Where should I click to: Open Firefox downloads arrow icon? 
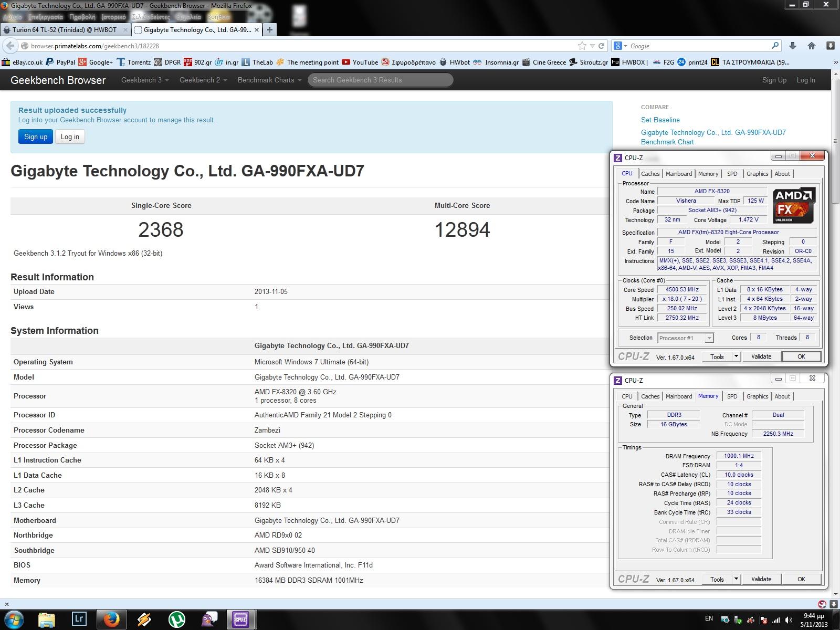coord(793,46)
